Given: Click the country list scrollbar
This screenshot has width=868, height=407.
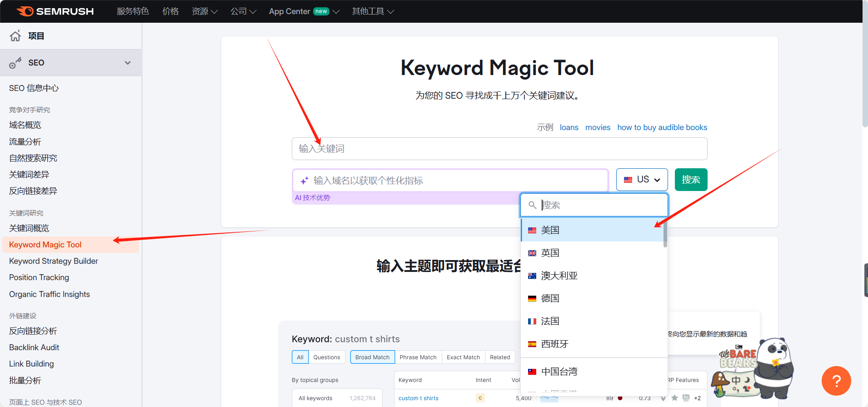Looking at the screenshot, I should pyautogui.click(x=665, y=233).
